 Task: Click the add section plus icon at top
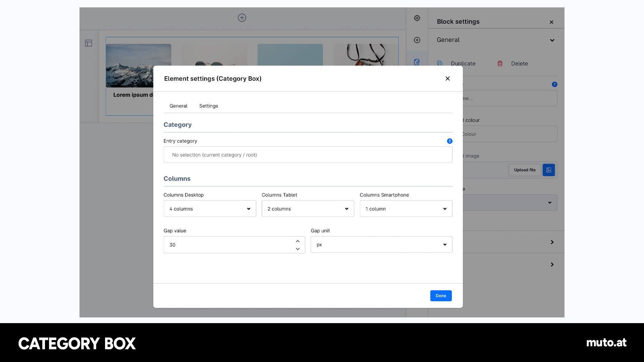242,18
